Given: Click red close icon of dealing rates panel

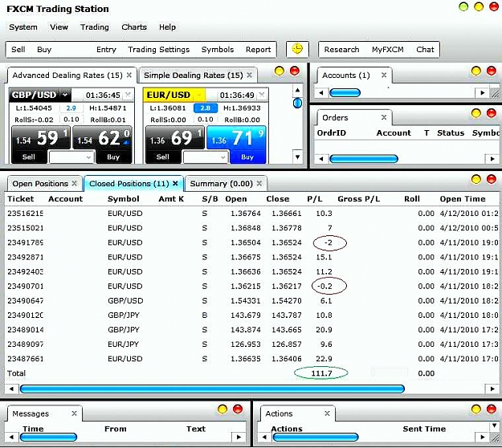Looking at the screenshot, I should 295,71.
